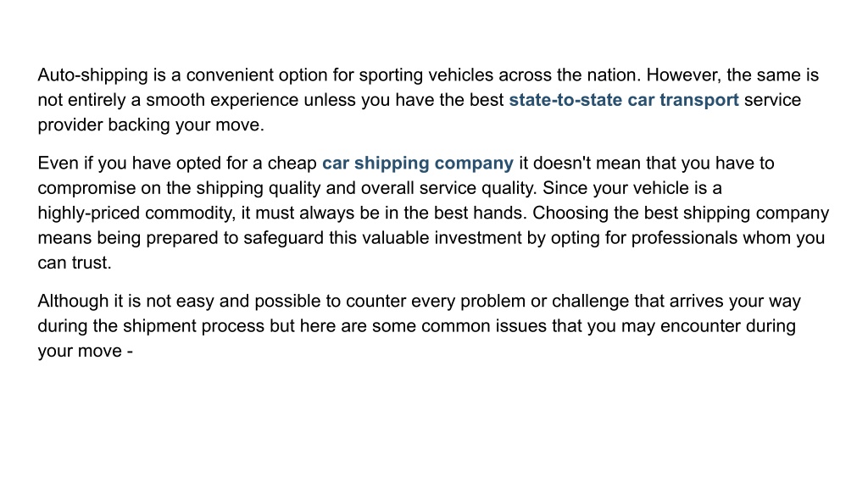
Task: Click the phrase professionals whom you
Action: [728, 238]
